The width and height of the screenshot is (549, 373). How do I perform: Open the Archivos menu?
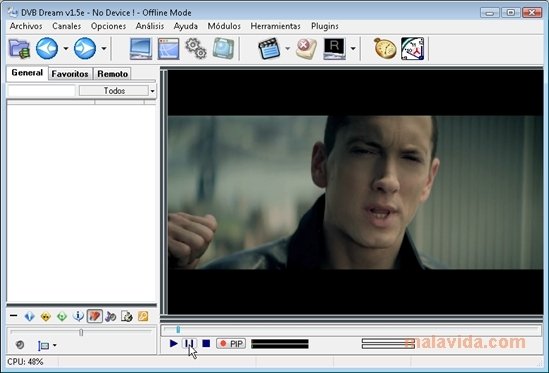point(26,26)
